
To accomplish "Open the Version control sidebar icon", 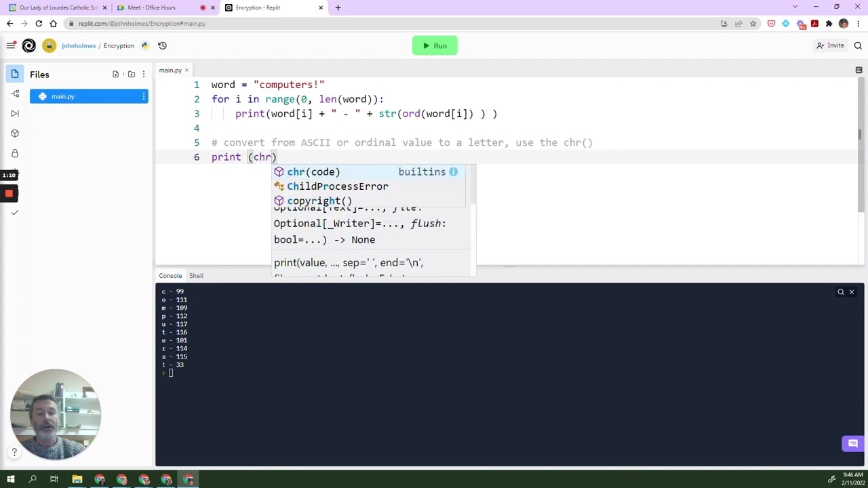I will coord(15,94).
